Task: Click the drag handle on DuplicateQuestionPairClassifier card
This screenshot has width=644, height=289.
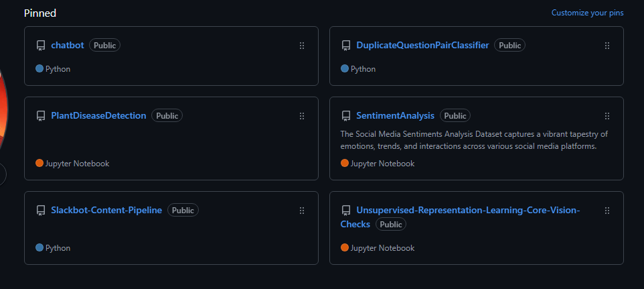Action: pyautogui.click(x=607, y=46)
